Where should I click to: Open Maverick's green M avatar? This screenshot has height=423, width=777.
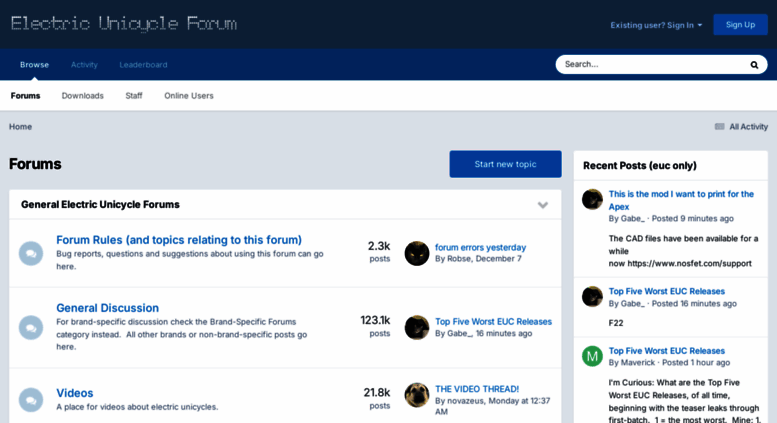click(x=592, y=356)
